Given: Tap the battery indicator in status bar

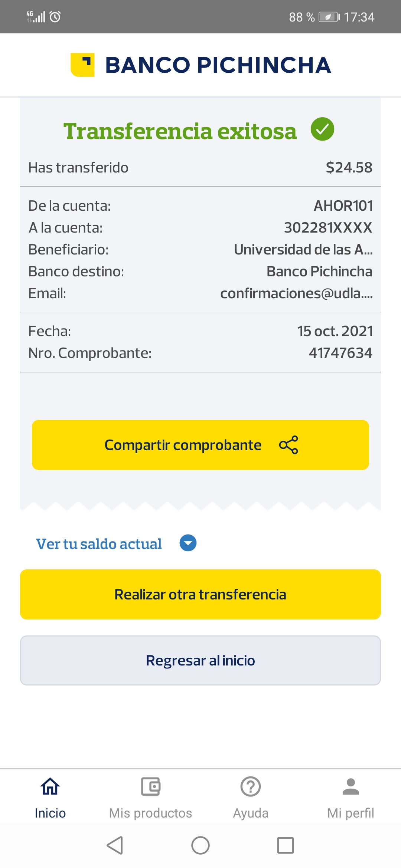Looking at the screenshot, I should click(329, 17).
